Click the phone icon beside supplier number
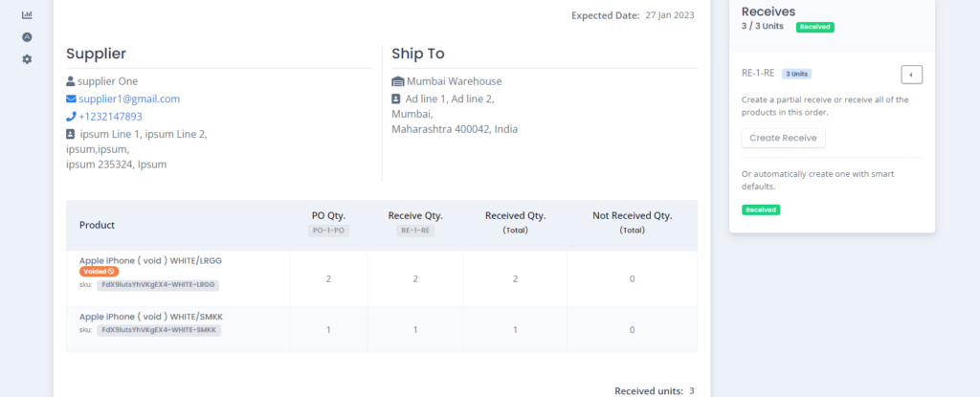The height and width of the screenshot is (397, 980). tap(71, 117)
